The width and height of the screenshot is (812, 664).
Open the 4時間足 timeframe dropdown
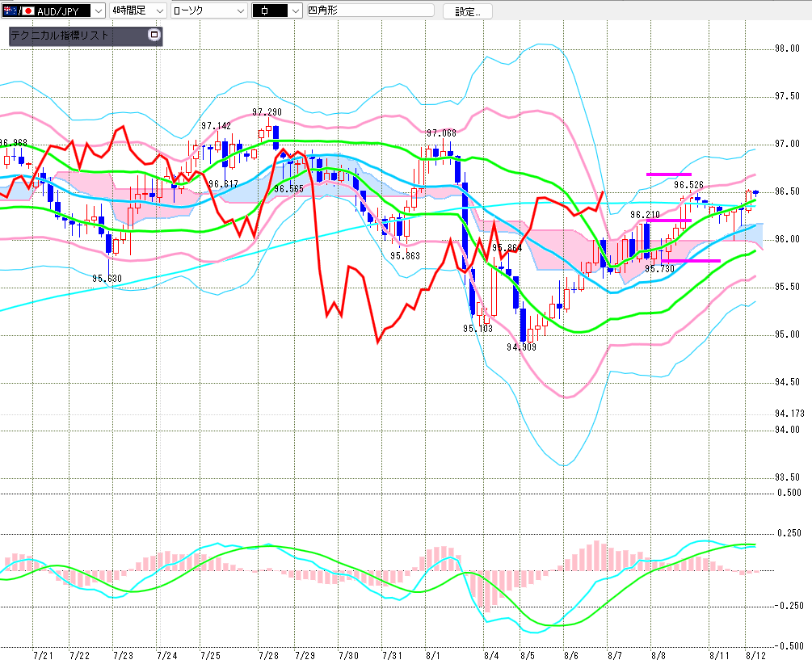pyautogui.click(x=160, y=11)
